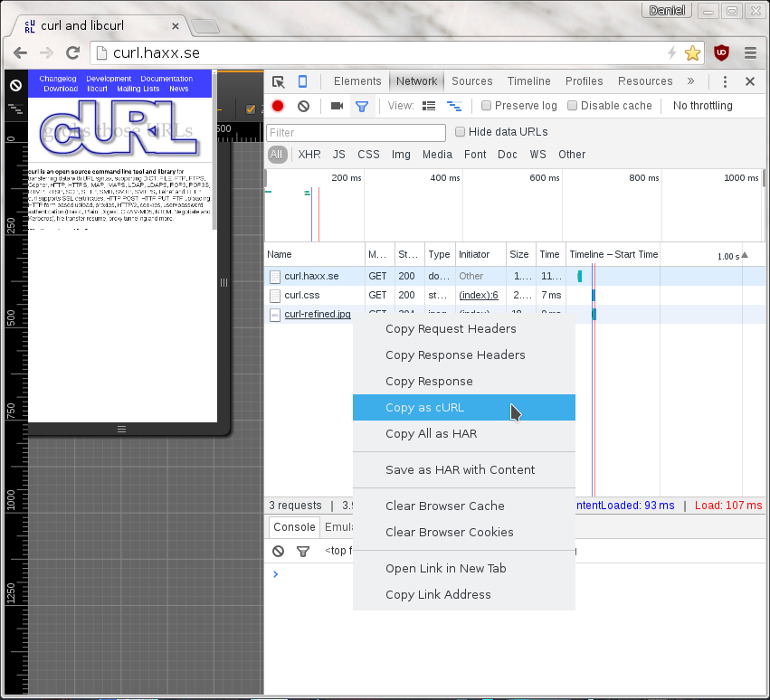Toggle device toolbar mode icon

click(302, 81)
